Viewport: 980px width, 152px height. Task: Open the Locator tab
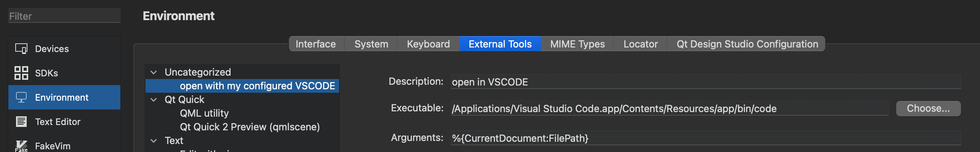coord(641,44)
